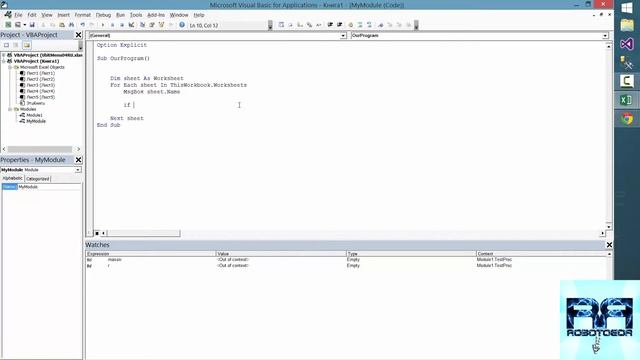Open the dropdown arrow beside Insert UserForm
Image resolution: width=640 pixels, height=360 pixels.
coord(24,25)
